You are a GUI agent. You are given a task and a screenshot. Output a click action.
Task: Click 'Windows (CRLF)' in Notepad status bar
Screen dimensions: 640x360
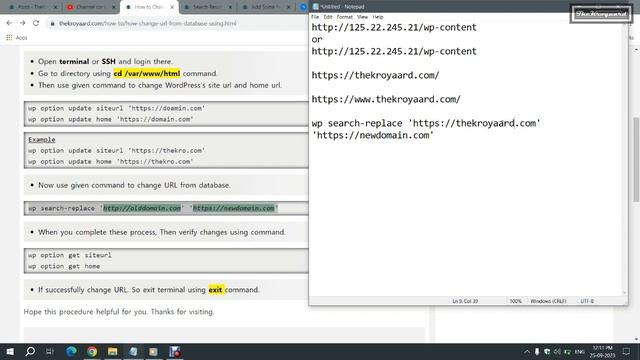coord(548,301)
